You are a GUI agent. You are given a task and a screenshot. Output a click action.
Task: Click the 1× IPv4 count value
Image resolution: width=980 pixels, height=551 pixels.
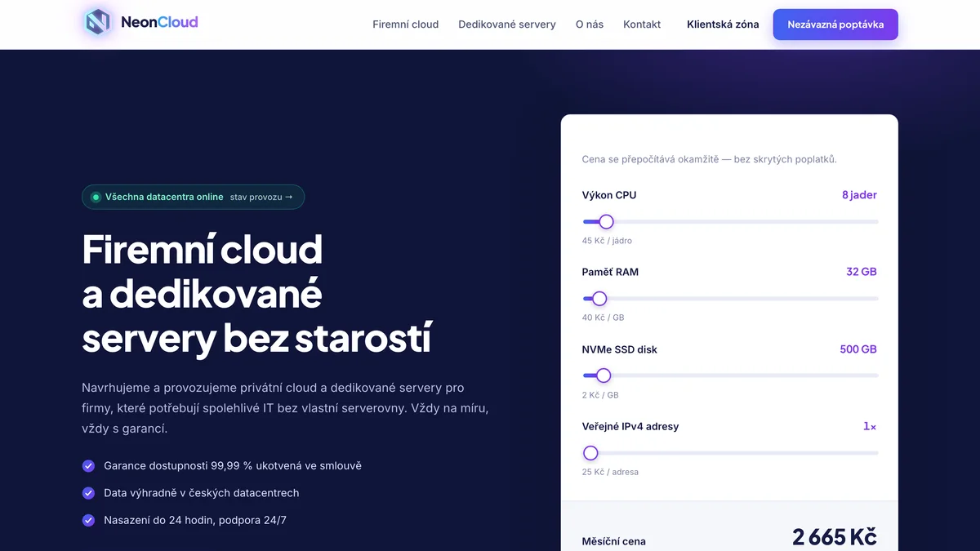point(870,426)
